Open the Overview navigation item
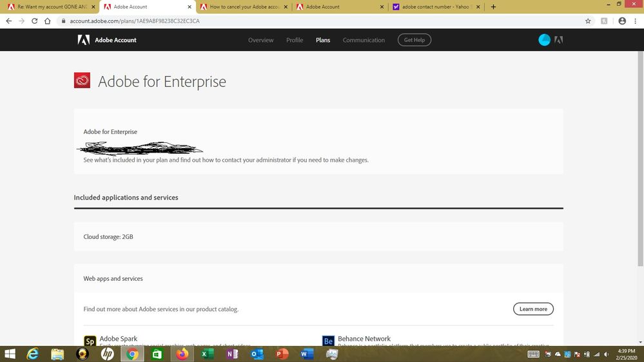Screen dimensions: 644x362 [x=261, y=40]
